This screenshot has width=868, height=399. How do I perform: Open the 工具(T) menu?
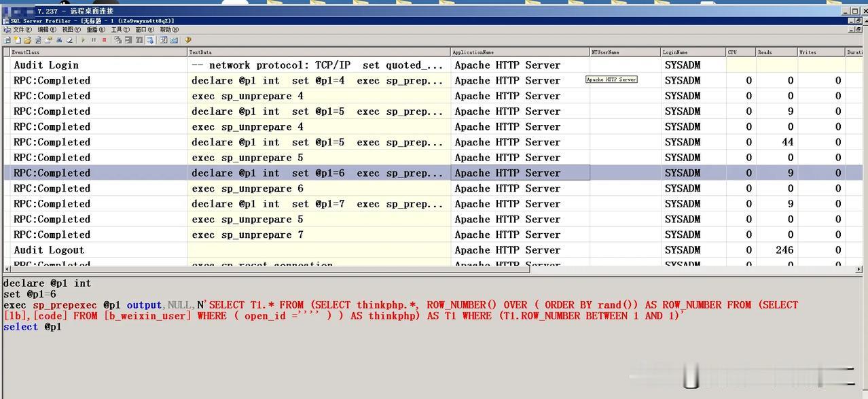pyautogui.click(x=120, y=30)
